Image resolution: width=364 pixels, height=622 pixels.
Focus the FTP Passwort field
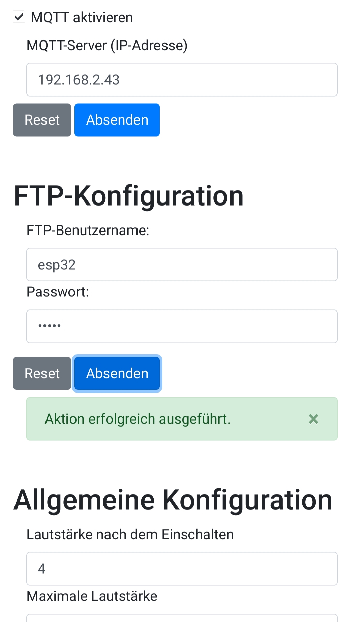coord(182,326)
